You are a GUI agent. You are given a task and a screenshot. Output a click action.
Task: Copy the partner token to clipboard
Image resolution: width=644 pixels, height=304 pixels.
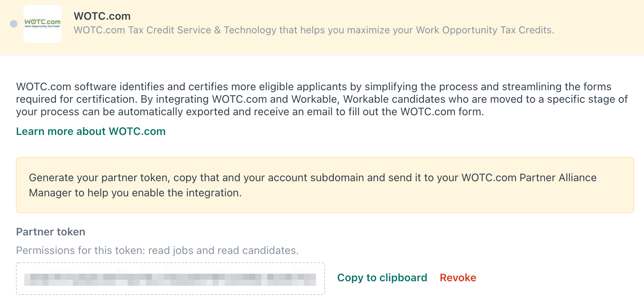pos(382,278)
